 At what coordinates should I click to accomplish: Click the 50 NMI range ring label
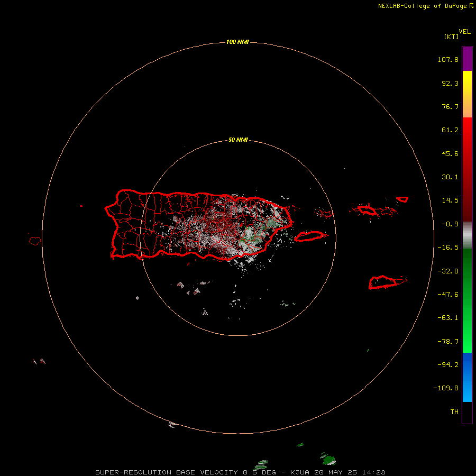[238, 140]
